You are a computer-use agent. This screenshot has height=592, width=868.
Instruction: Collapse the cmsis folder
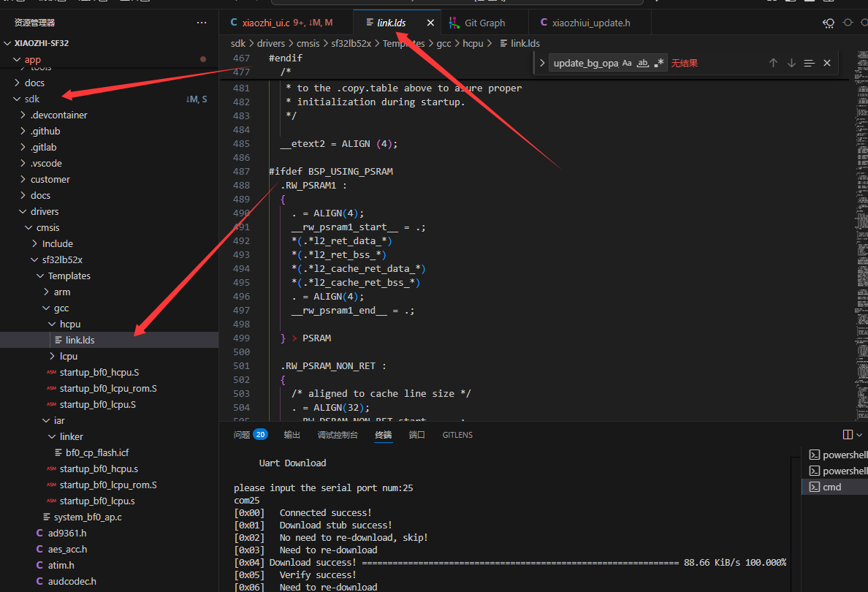pos(28,227)
